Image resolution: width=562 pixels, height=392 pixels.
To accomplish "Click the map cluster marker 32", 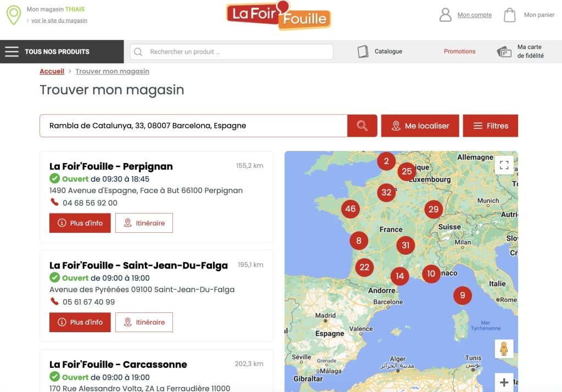I will 386,192.
